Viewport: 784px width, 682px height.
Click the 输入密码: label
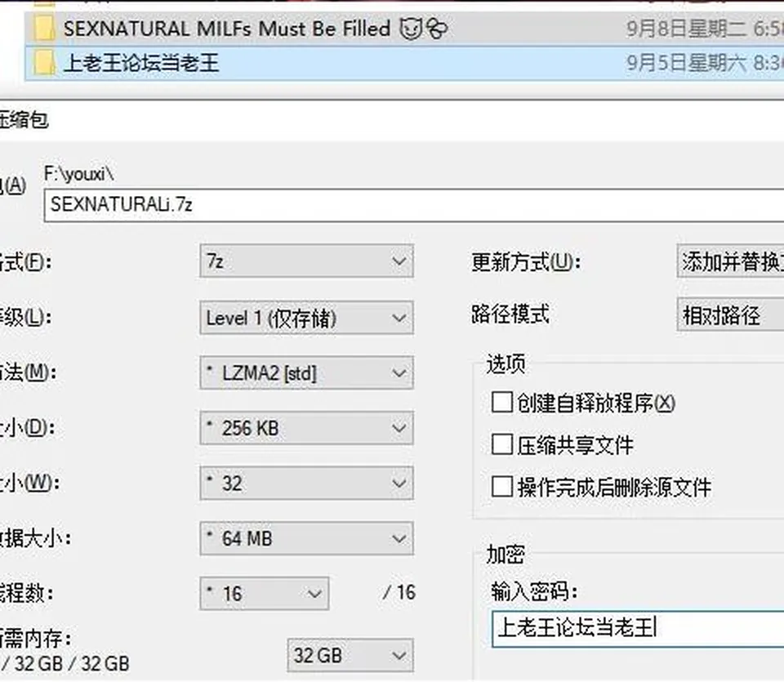click(534, 591)
